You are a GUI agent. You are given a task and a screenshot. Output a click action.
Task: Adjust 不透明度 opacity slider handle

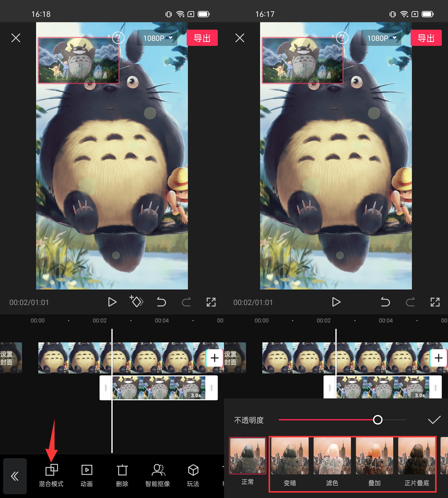tap(378, 420)
